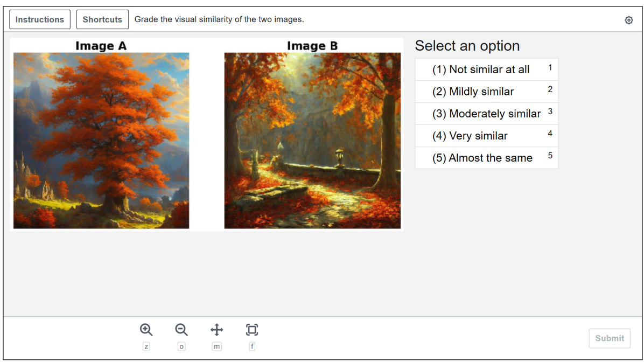The image size is (644, 362).
Task: Mark the images as '(4) Very similar'
Action: point(486,136)
